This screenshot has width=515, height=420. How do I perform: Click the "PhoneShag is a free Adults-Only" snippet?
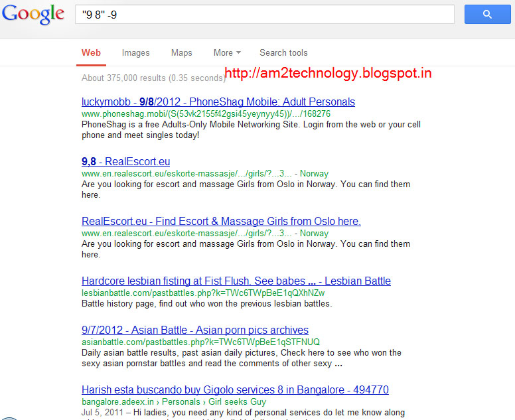[251, 129]
